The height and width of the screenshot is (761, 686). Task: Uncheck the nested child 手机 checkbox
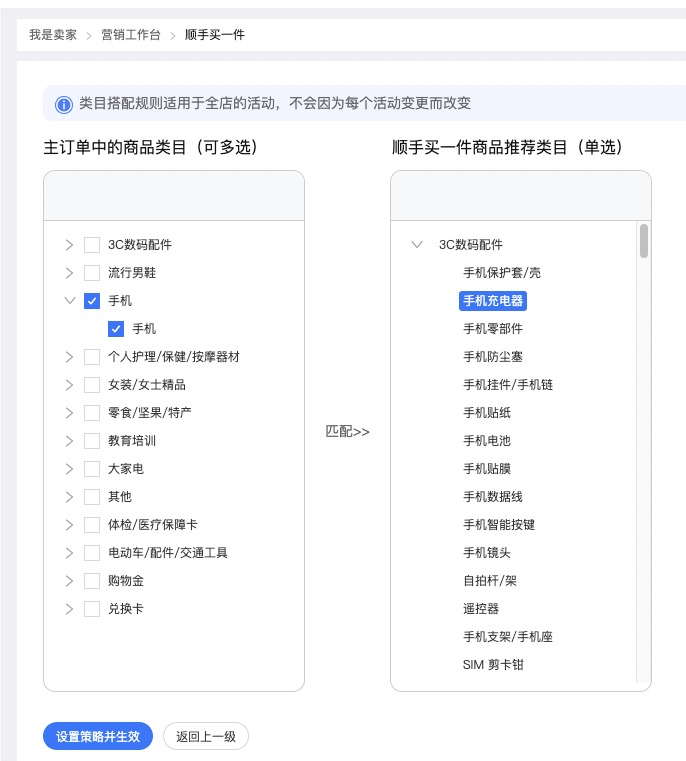[116, 329]
